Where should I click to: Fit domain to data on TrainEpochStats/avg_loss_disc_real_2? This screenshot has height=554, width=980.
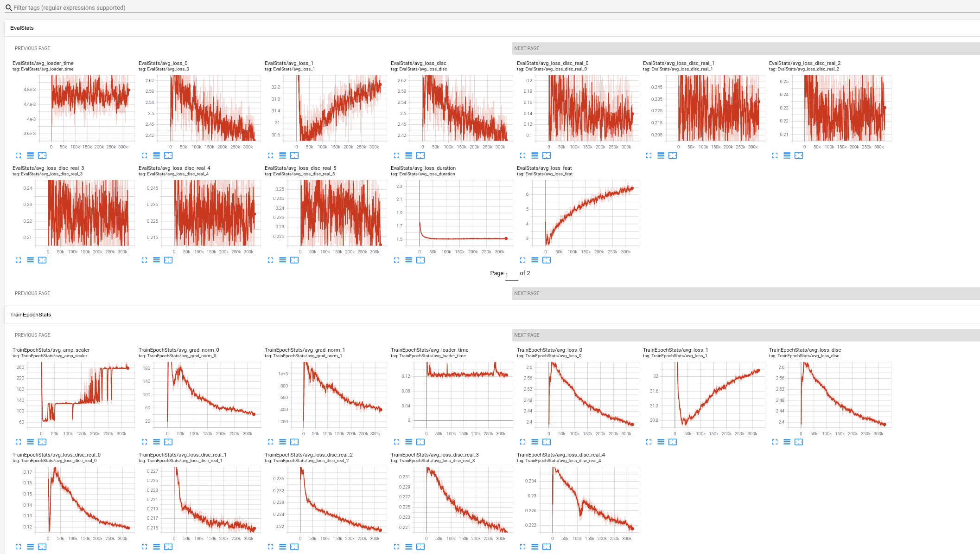[294, 547]
